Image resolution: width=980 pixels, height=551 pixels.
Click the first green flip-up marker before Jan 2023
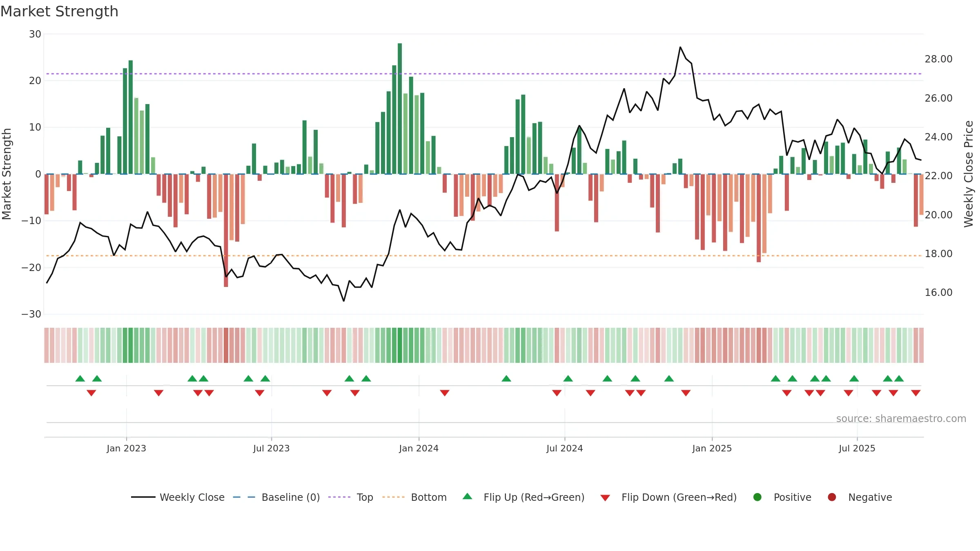[80, 378]
